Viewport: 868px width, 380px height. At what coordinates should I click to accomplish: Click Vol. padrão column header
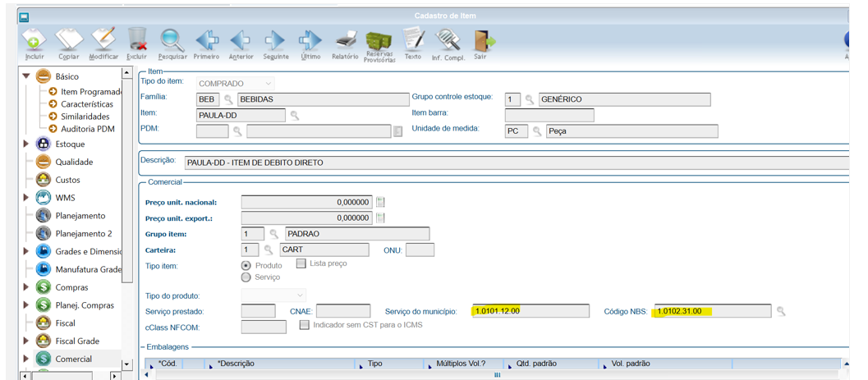(x=631, y=364)
